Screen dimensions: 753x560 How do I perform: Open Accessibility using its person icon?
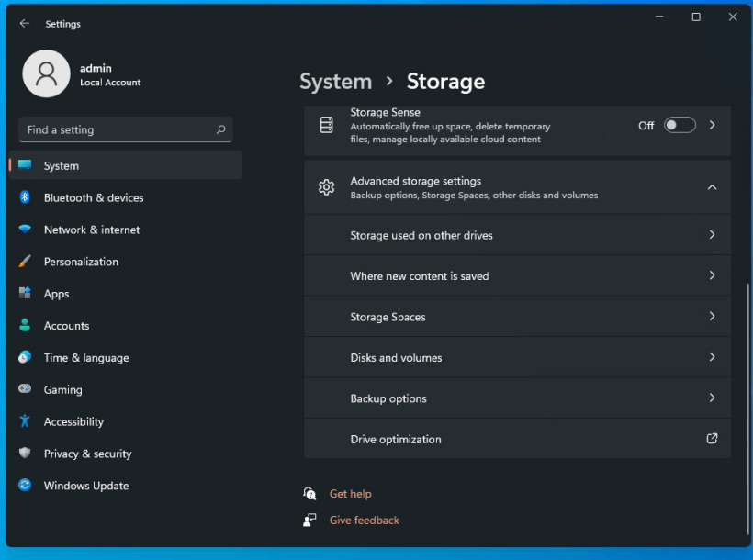pyautogui.click(x=25, y=421)
